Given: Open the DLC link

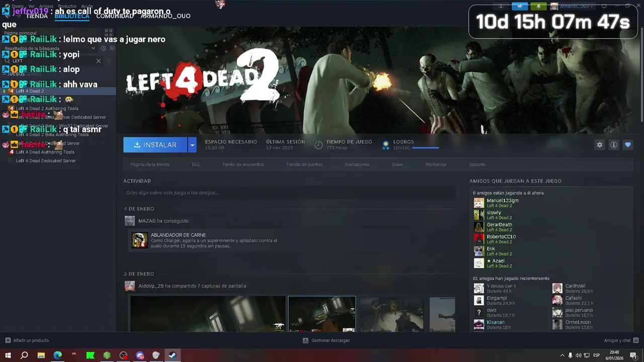Looking at the screenshot, I should 196,164.
